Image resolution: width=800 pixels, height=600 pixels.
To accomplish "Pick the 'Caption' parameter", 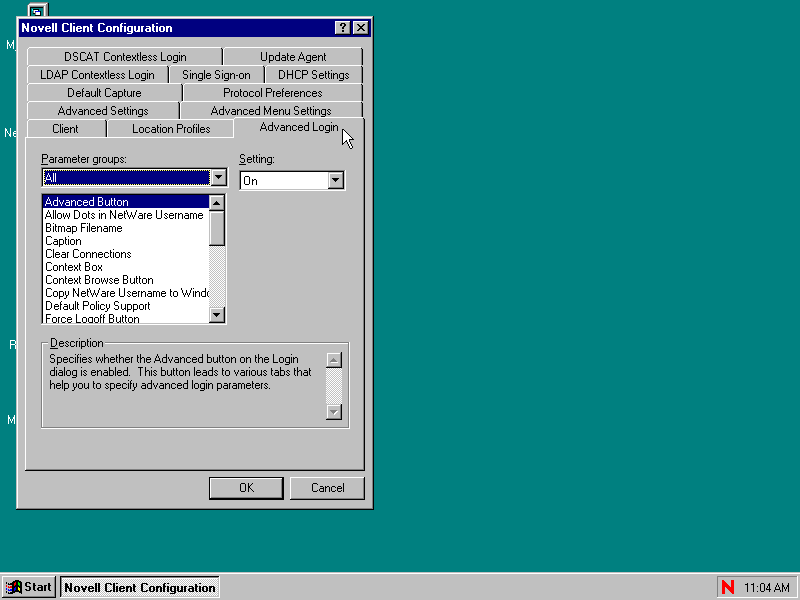I will 126,241.
